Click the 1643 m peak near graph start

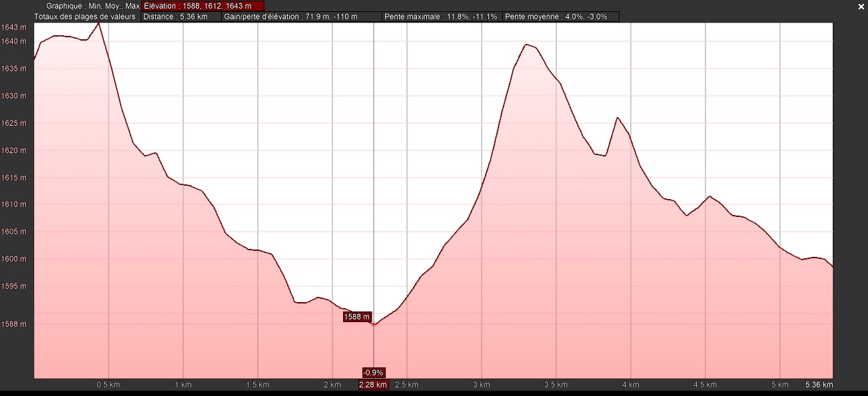tap(99, 23)
